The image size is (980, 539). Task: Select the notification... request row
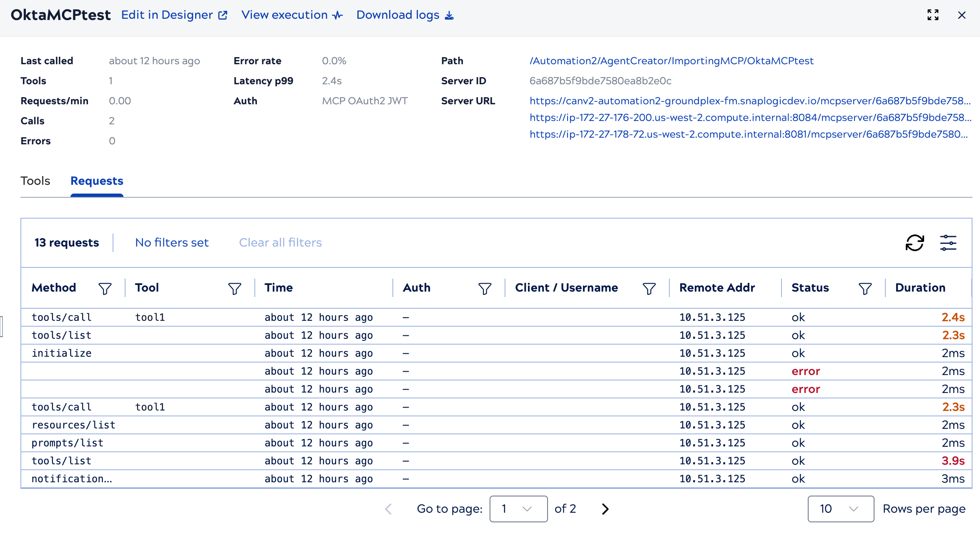(496, 479)
